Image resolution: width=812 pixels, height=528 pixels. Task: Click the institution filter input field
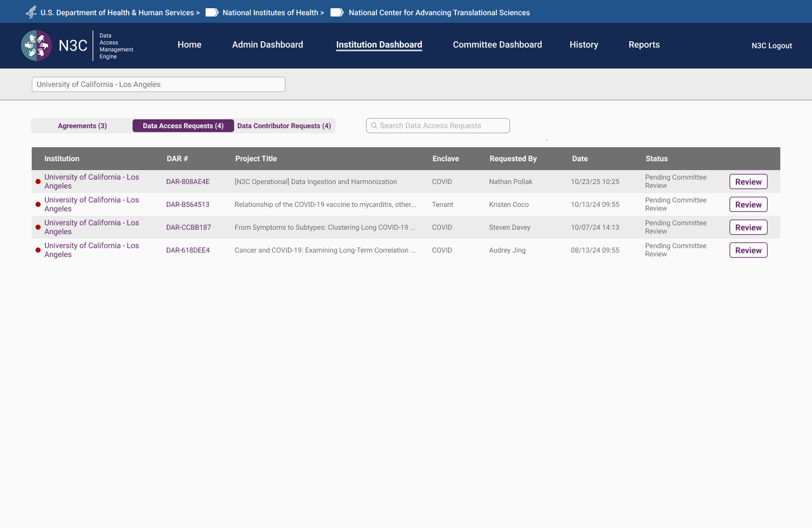159,84
